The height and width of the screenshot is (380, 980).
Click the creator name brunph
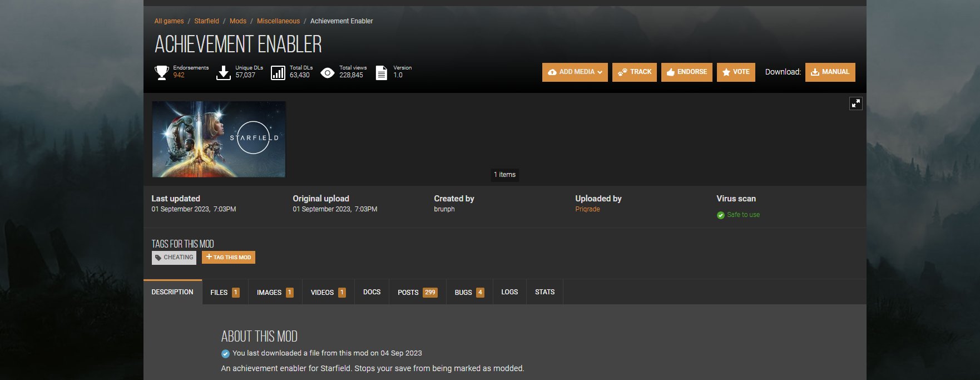click(x=444, y=209)
